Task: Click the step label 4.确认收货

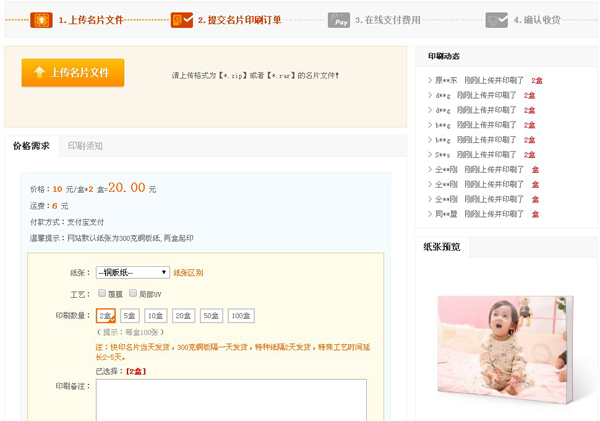Action: [537, 20]
